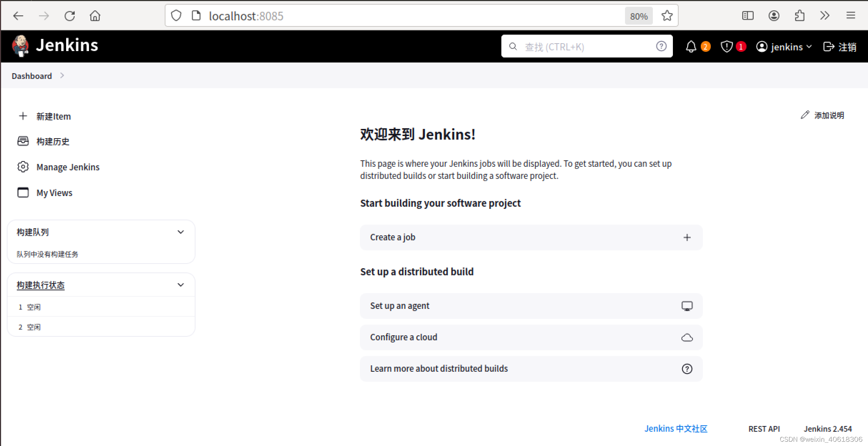
Task: Open the browser home page icon
Action: coord(95,16)
